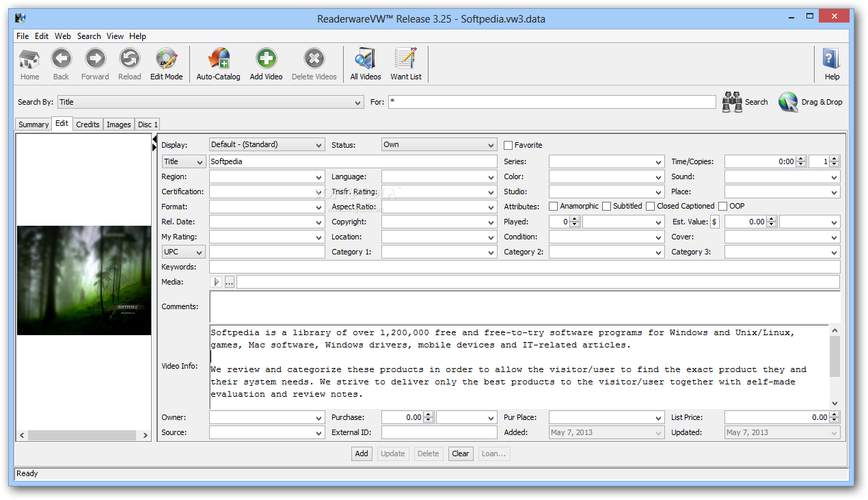
Task: Open the Search menu
Action: (x=89, y=36)
